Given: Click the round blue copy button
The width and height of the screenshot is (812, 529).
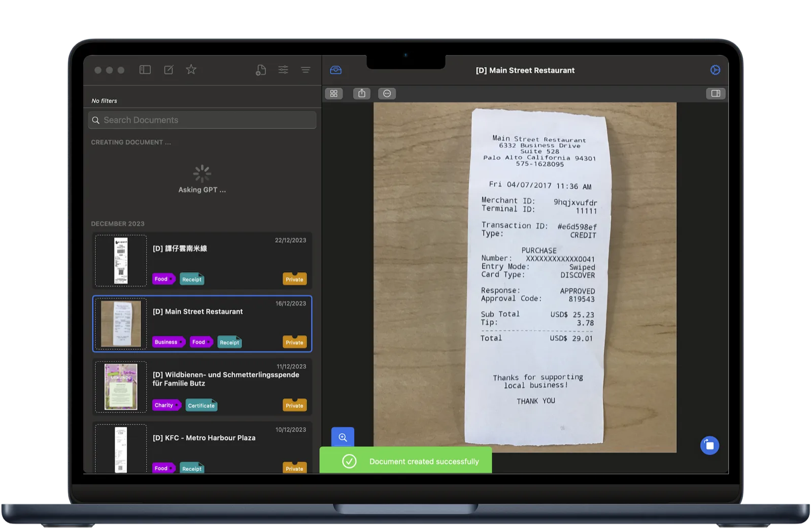Looking at the screenshot, I should coord(709,445).
